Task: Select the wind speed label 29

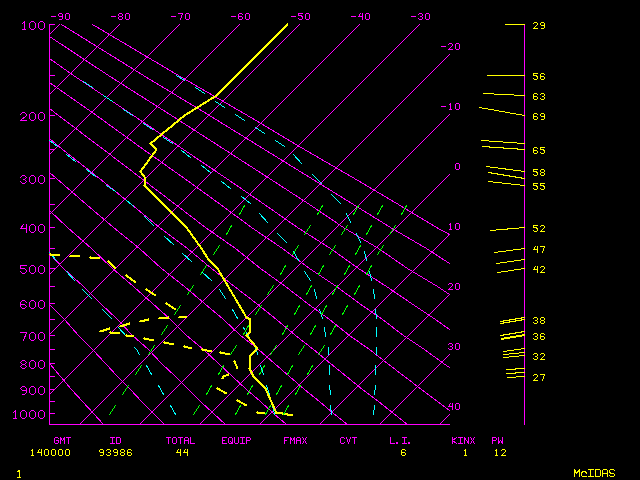Action: pos(538,25)
